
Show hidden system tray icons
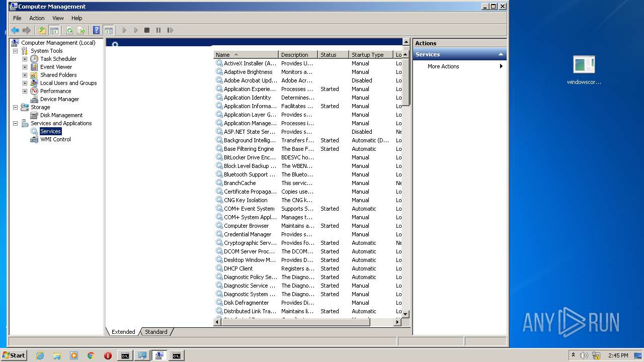(x=573, y=355)
